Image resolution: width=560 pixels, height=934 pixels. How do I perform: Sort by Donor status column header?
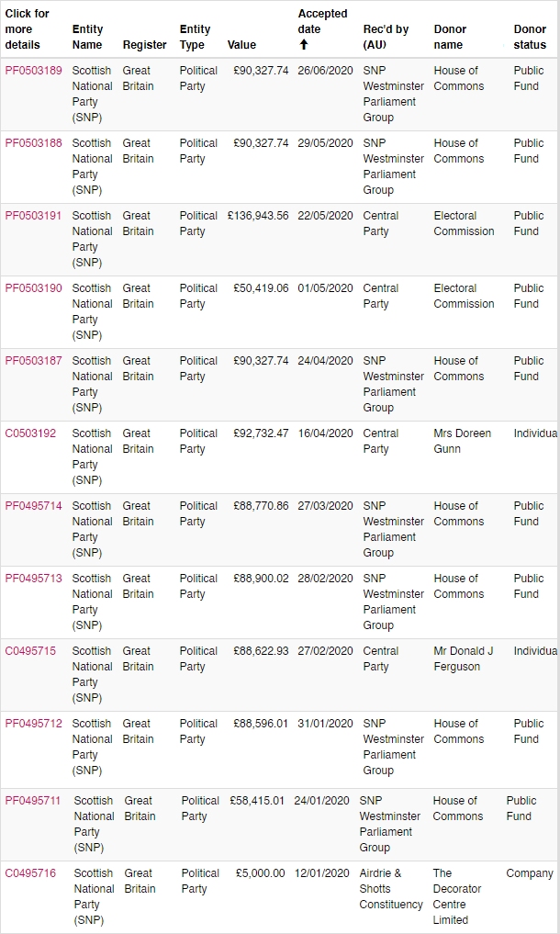pos(531,37)
